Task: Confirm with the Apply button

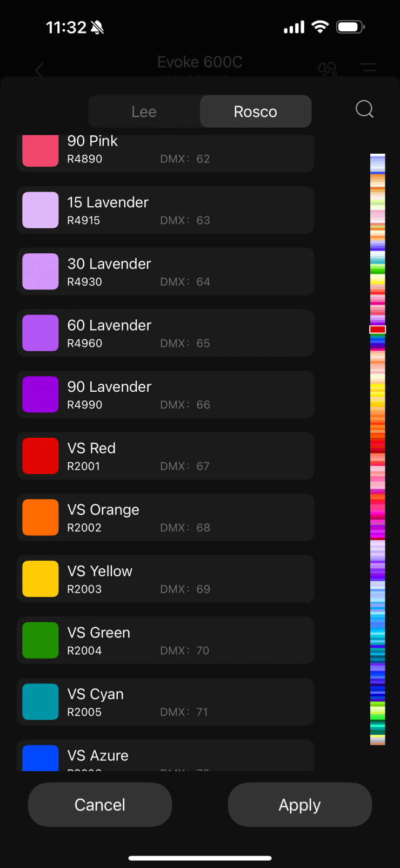Action: (x=299, y=805)
